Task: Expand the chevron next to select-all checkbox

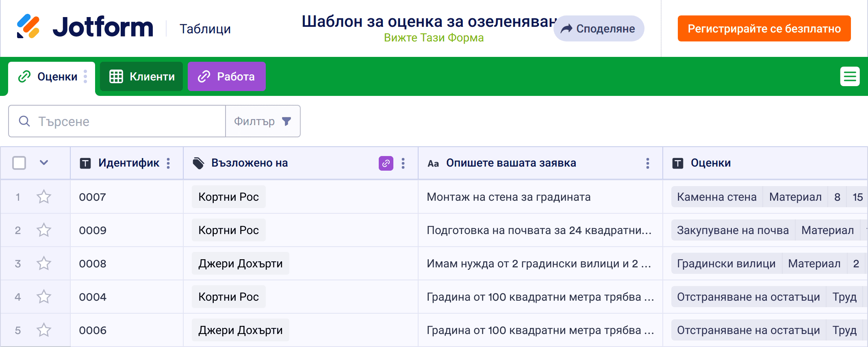Action: 44,163
